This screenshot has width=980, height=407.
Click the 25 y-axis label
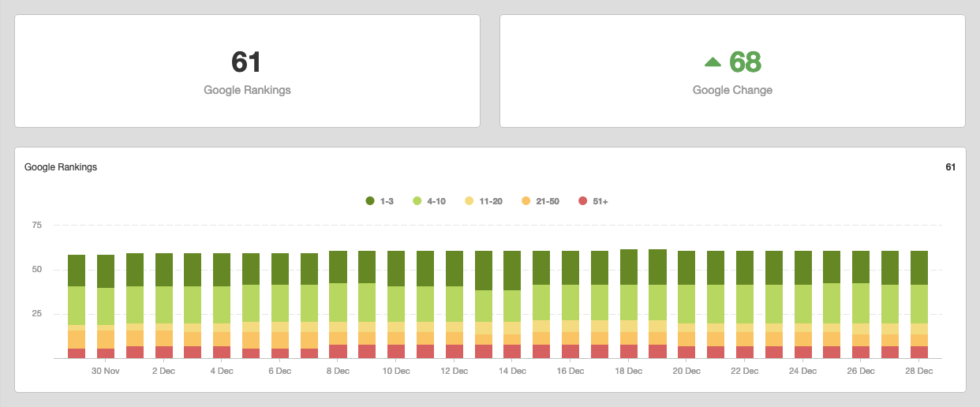coord(36,314)
